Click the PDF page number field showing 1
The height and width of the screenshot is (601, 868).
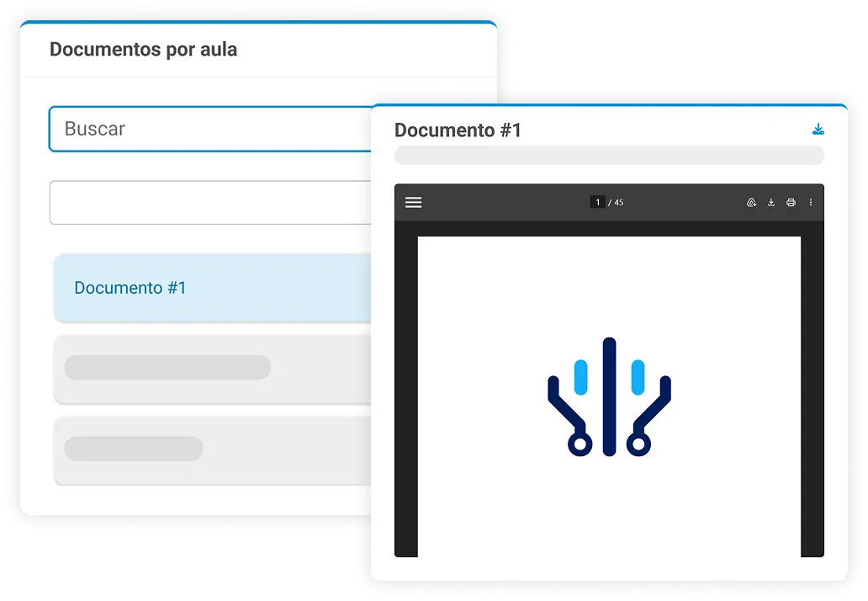click(x=597, y=202)
